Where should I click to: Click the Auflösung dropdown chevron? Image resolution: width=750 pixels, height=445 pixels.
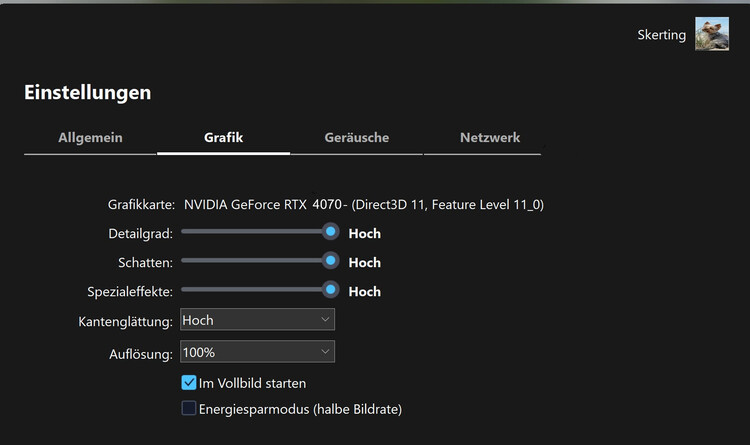pyautogui.click(x=325, y=352)
